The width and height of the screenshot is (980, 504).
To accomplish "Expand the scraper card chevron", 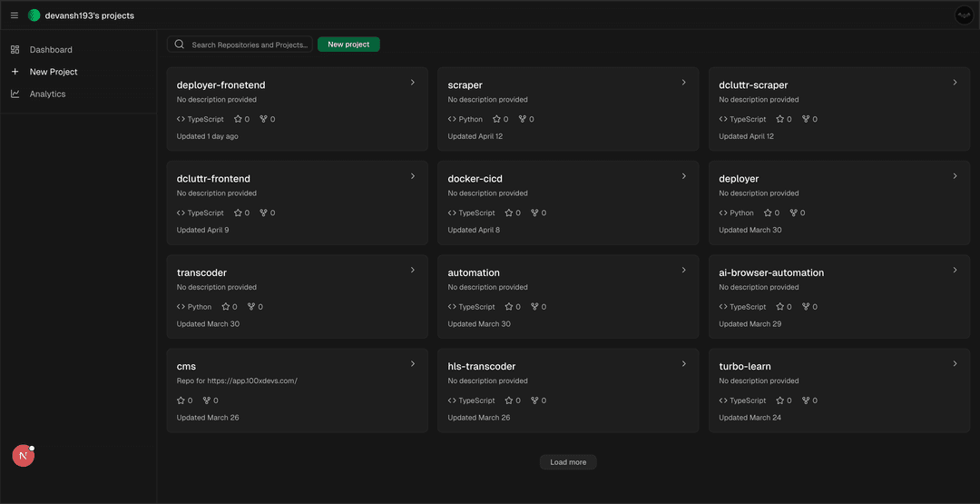I will point(684,82).
